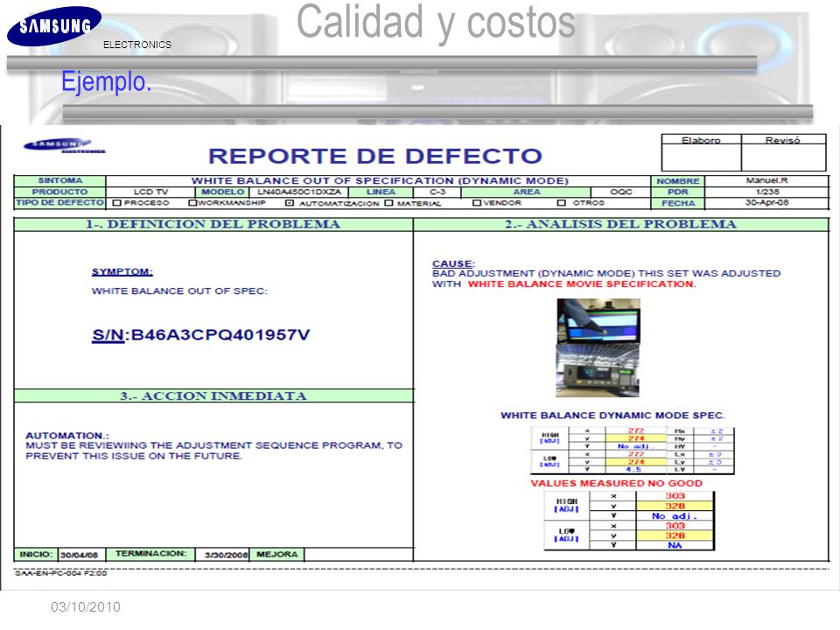
Task: Check the PROCESO defect type checkbox
Action: coord(117,203)
